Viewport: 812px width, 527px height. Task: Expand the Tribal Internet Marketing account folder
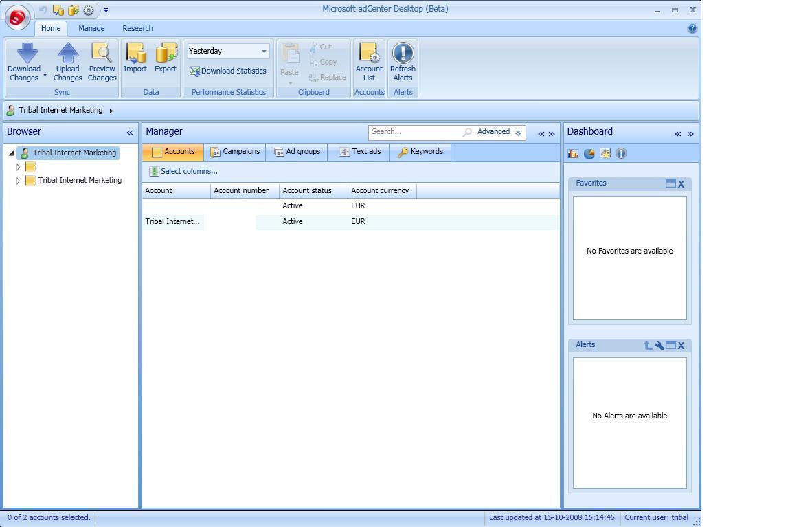pos(18,181)
